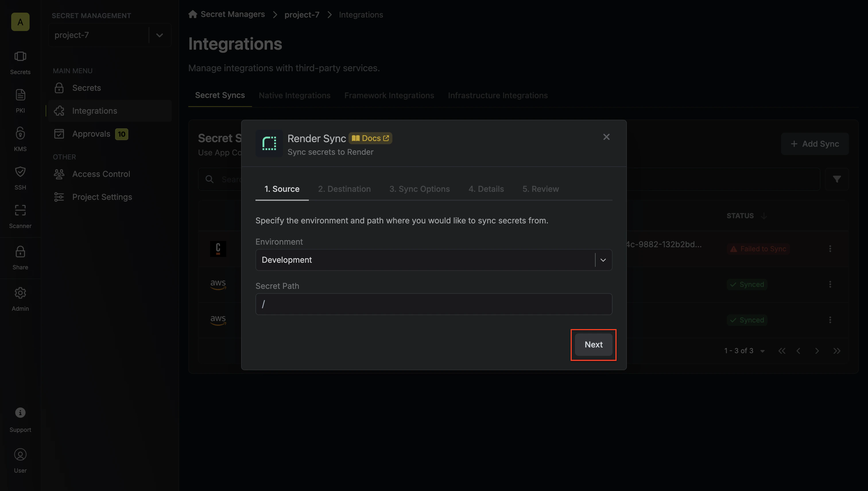This screenshot has height=491, width=868.
Task: Select the 2. Destination step tab
Action: coord(344,189)
